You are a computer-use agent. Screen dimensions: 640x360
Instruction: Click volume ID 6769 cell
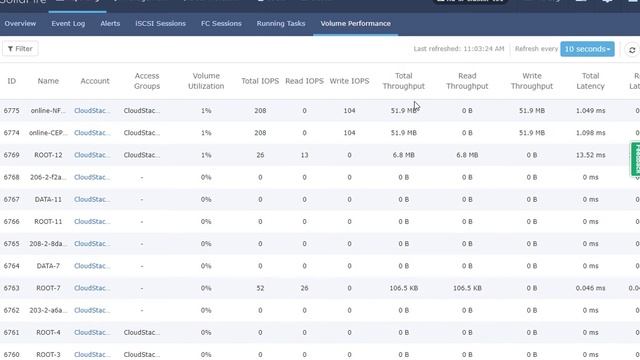[x=11, y=155]
